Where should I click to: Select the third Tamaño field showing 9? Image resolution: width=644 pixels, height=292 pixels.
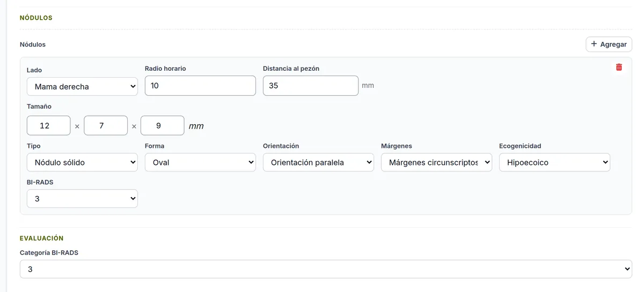coord(163,125)
